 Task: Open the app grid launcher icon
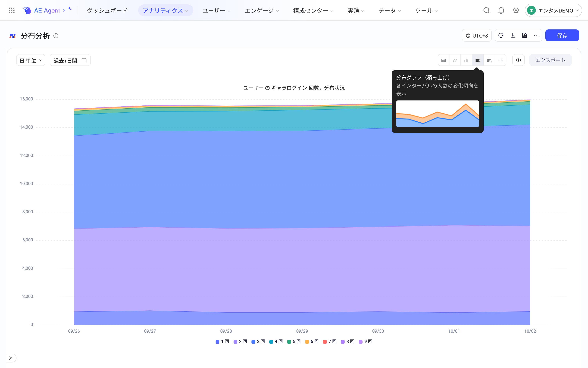(12, 10)
